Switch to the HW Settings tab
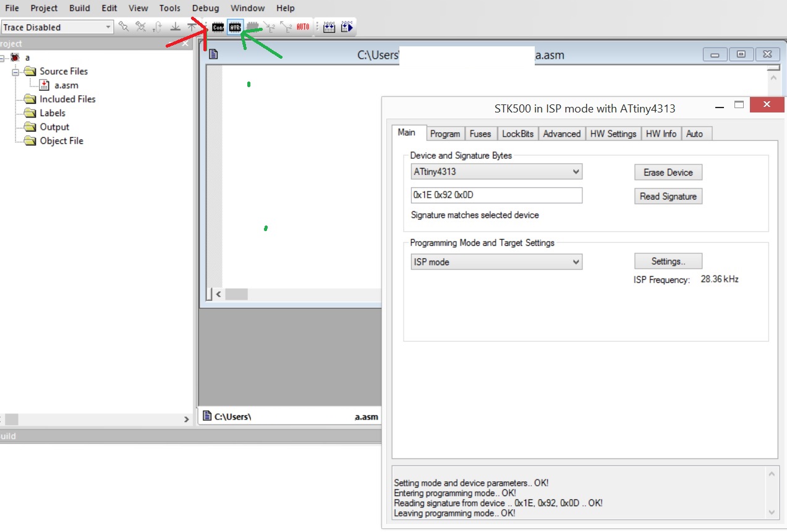Screen dimensions: 787x532 click(x=613, y=133)
